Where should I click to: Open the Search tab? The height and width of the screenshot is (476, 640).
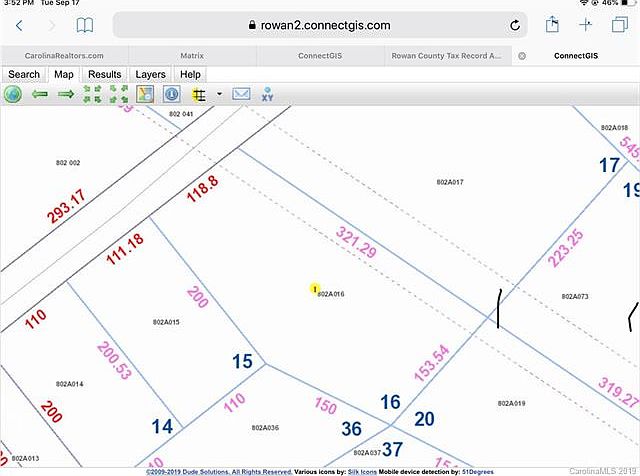point(24,74)
